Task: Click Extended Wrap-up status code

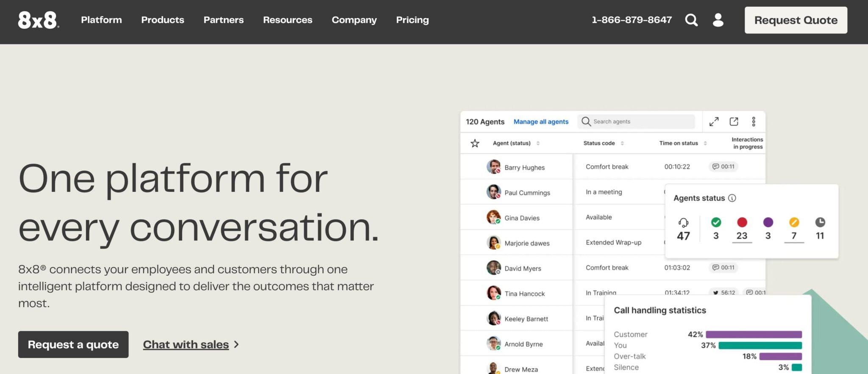Action: pyautogui.click(x=613, y=242)
